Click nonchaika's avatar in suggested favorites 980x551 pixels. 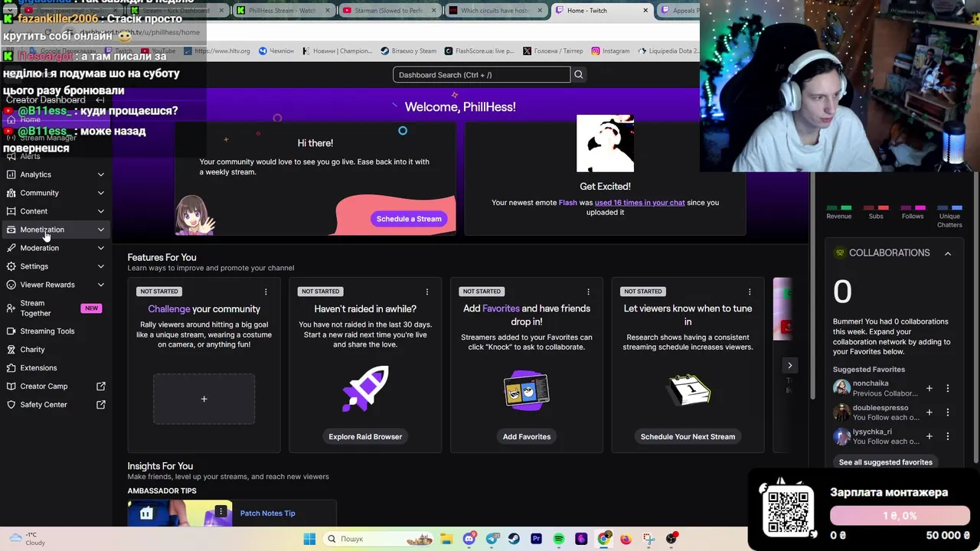[842, 388]
